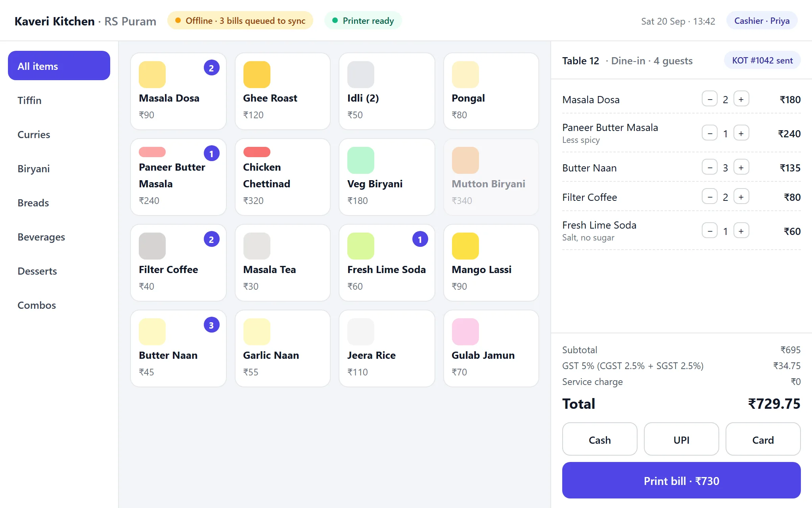Decrease Masala Dosa quantity with minus
The width and height of the screenshot is (812, 508).
pyautogui.click(x=709, y=99)
